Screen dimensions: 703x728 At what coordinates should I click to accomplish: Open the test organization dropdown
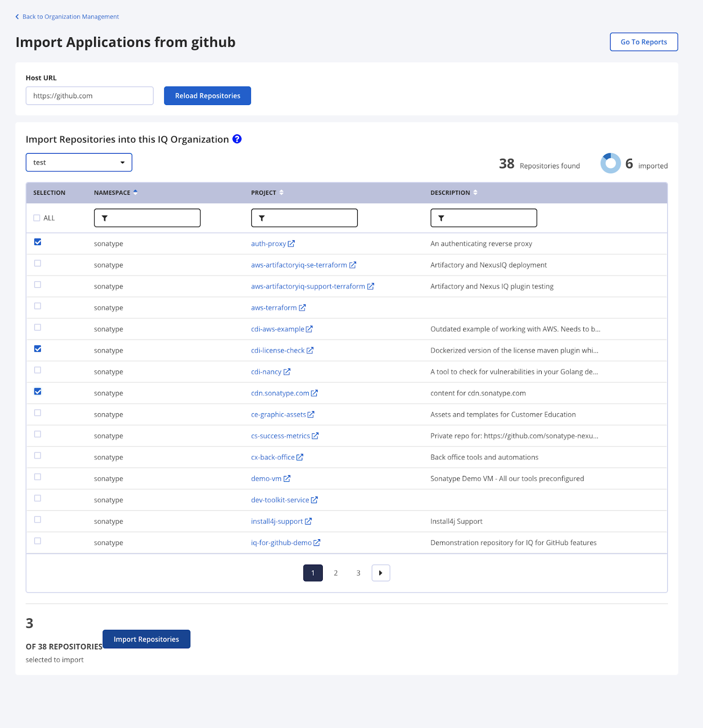coord(79,162)
